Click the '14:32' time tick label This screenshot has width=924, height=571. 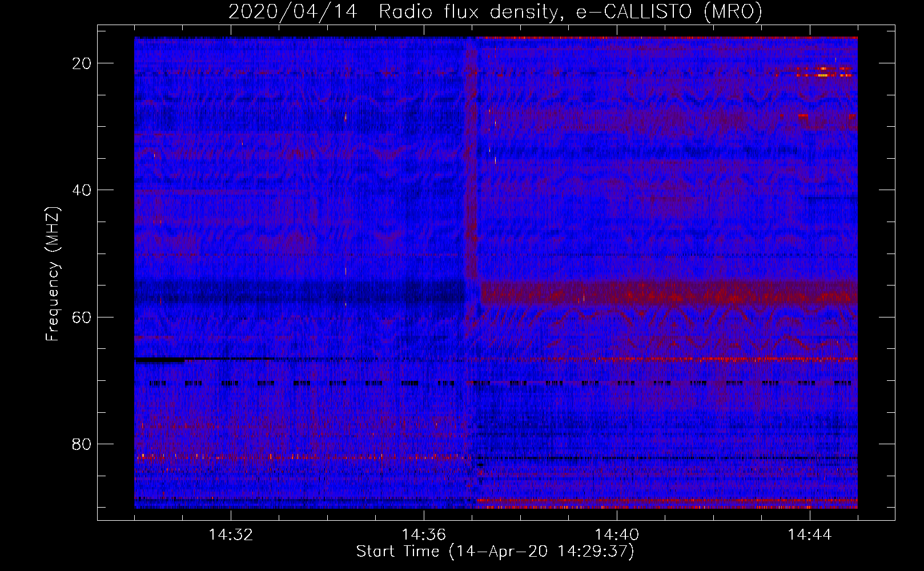pos(231,535)
